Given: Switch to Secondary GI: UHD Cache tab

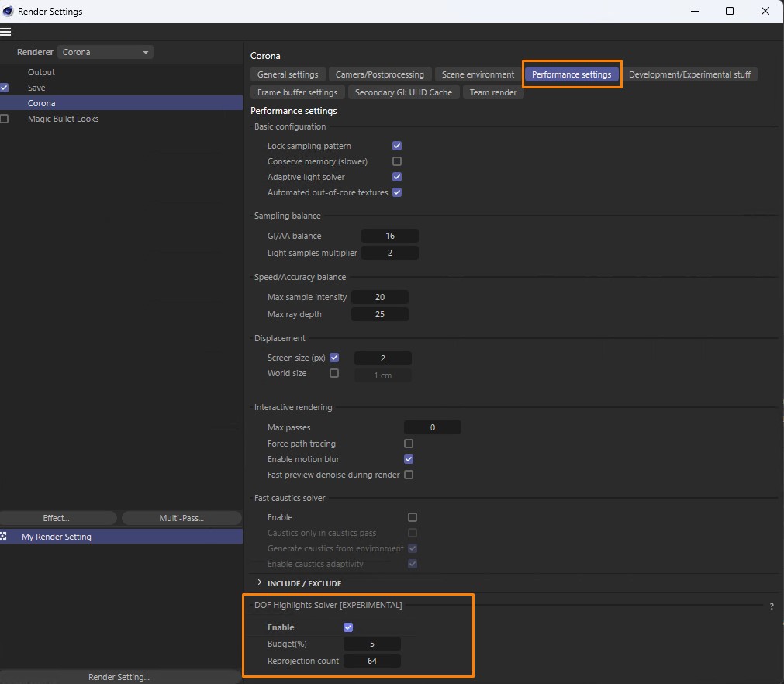Looking at the screenshot, I should click(x=403, y=92).
